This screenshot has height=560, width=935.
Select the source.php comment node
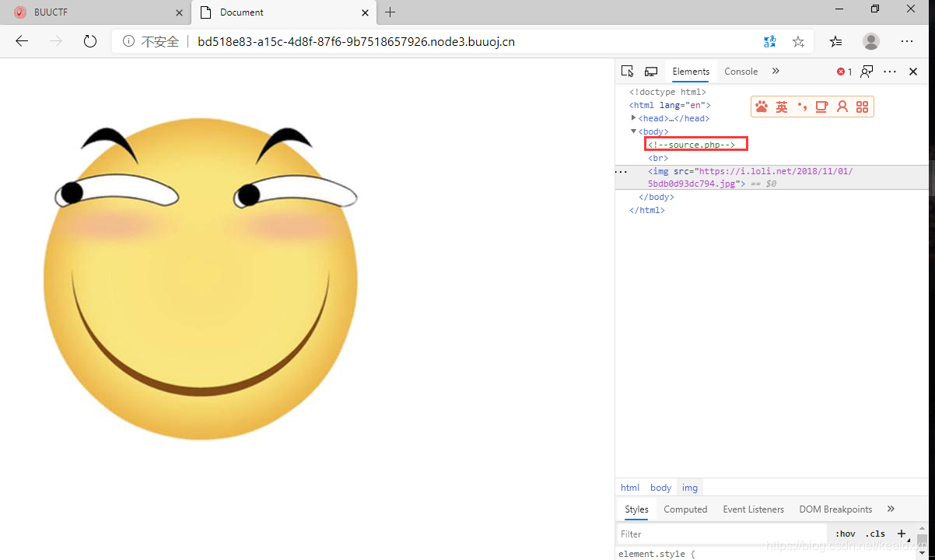pyautogui.click(x=692, y=145)
